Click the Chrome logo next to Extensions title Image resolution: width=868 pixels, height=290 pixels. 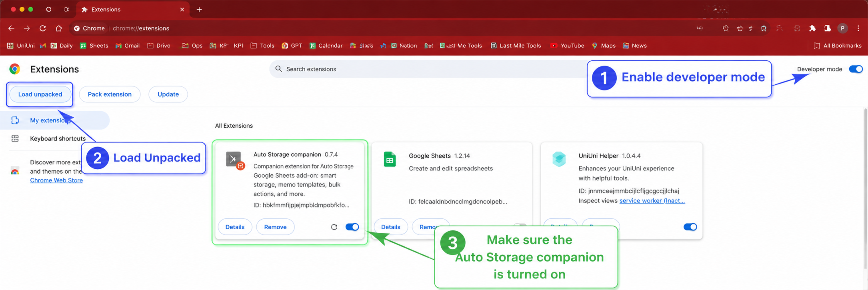pos(15,69)
